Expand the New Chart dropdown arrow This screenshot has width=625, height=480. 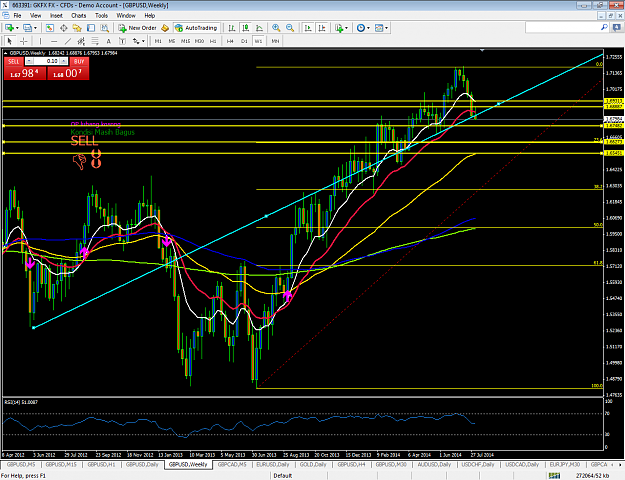point(17,28)
